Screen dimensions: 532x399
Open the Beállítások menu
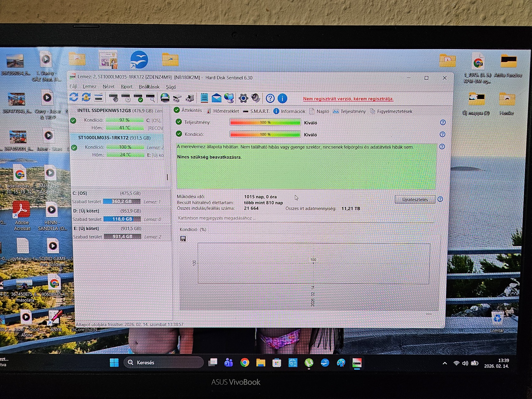click(x=149, y=87)
